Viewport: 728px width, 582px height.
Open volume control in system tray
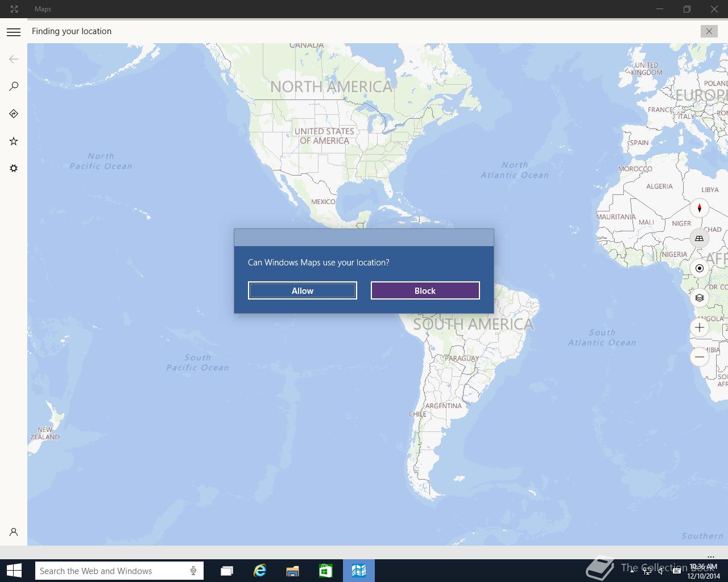point(661,571)
